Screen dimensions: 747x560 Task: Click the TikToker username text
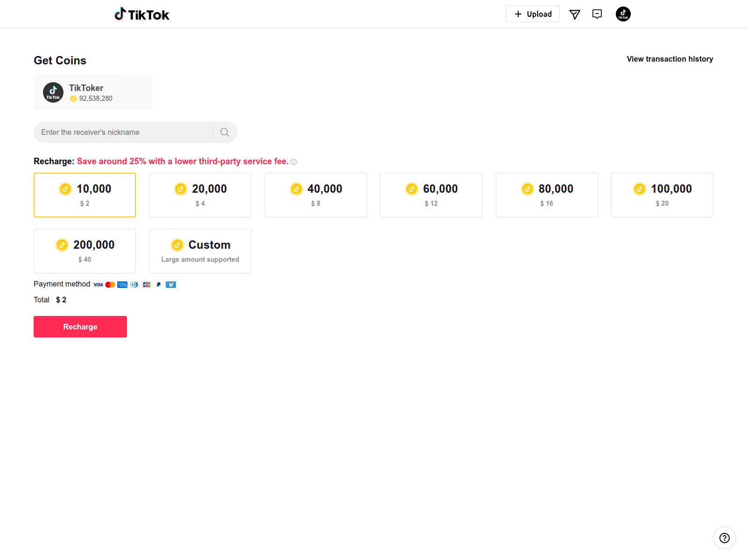[x=86, y=88]
